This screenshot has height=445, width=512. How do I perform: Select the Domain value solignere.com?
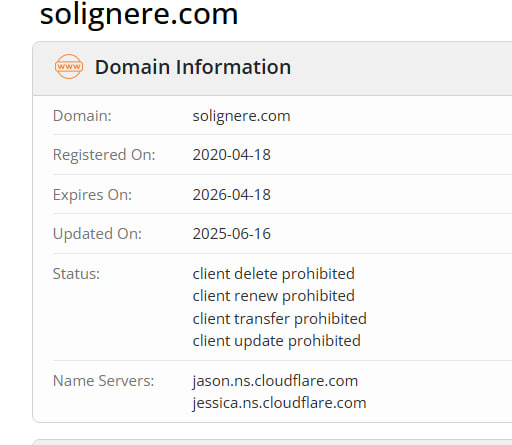(x=241, y=116)
